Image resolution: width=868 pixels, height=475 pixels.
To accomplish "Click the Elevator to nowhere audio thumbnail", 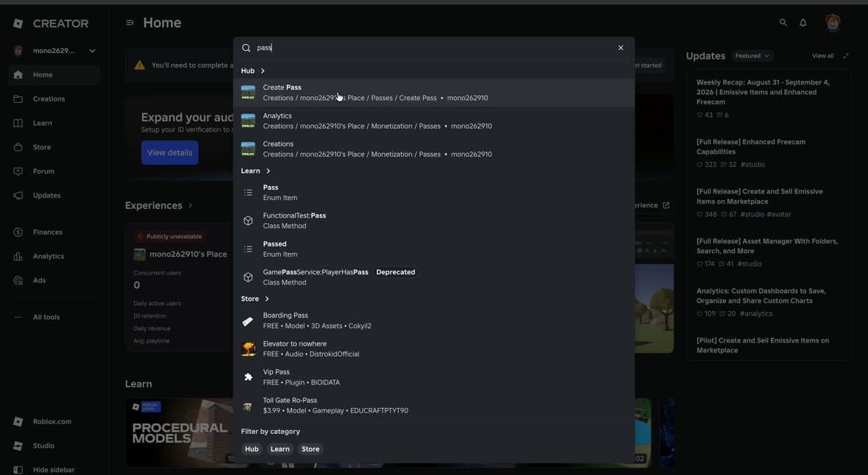I will point(248,349).
